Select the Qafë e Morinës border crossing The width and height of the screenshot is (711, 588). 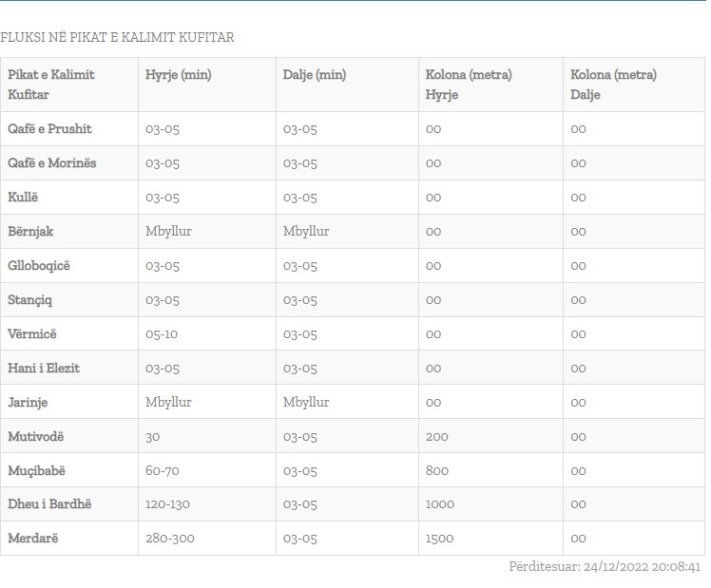coord(52,163)
